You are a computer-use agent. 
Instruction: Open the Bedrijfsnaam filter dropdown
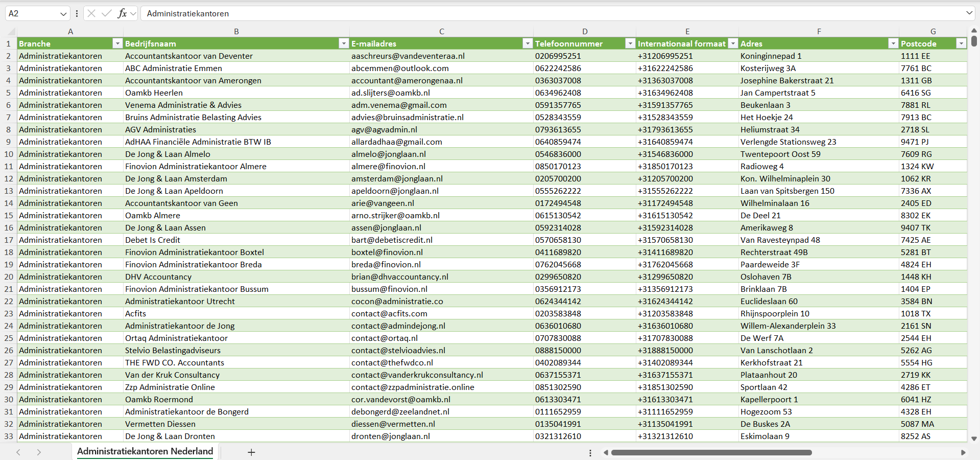(343, 44)
